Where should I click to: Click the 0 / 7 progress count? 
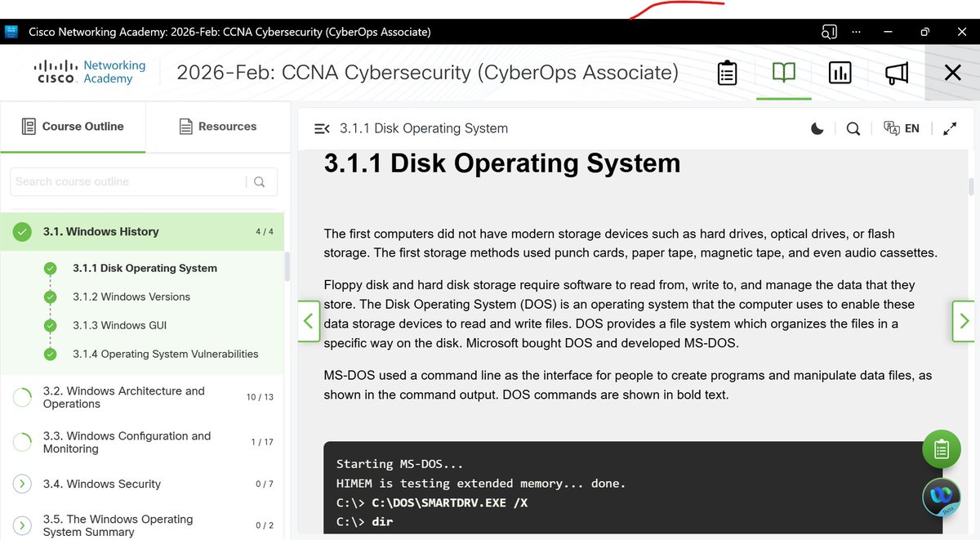pos(264,484)
